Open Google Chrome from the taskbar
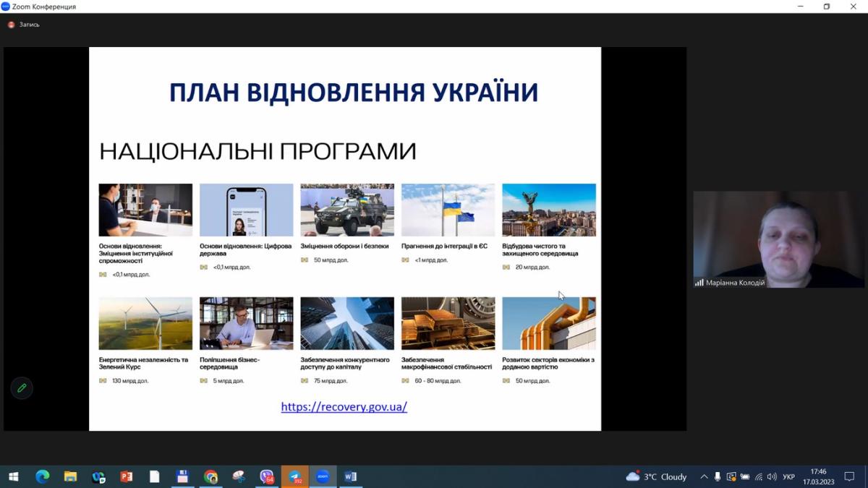The width and height of the screenshot is (868, 488). (x=210, y=476)
